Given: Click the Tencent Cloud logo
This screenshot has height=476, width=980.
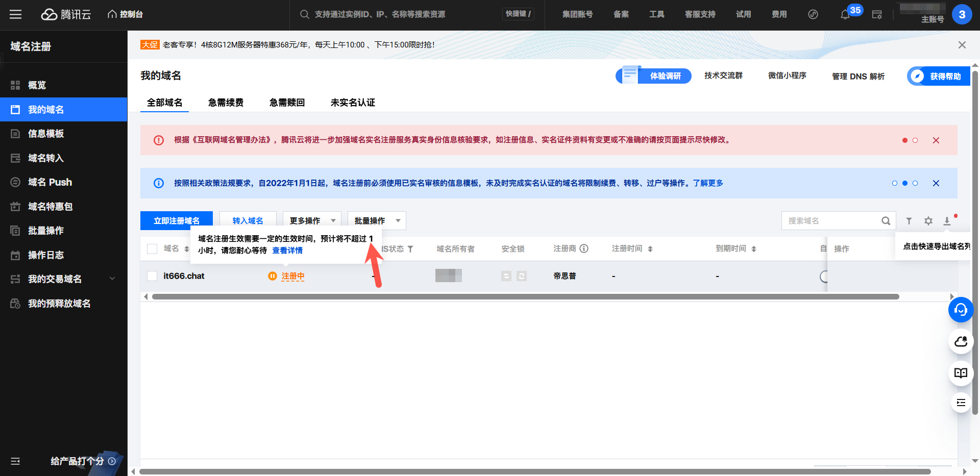Looking at the screenshot, I should [66, 14].
